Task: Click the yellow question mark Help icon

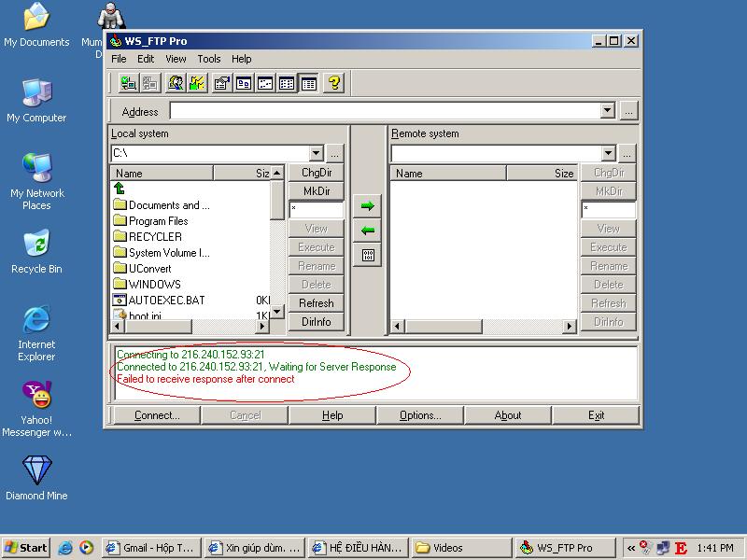Action: click(334, 83)
